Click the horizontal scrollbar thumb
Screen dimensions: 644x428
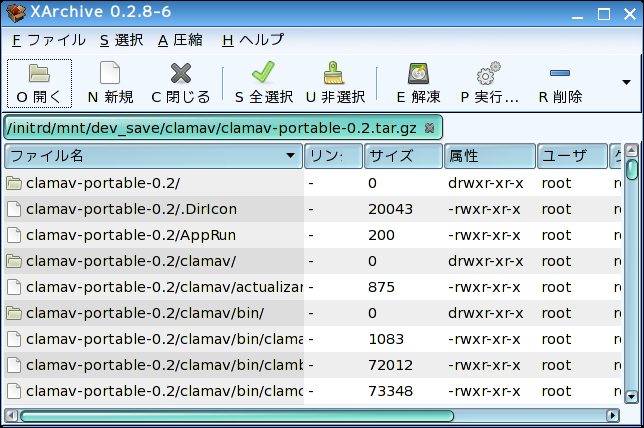click(237, 416)
